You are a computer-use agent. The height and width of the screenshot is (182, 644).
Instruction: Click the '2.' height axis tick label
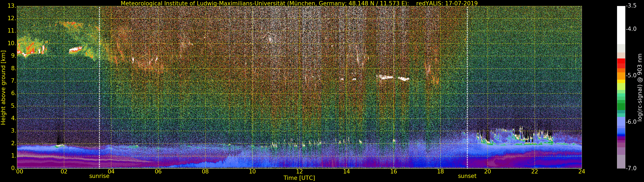coord(13,143)
